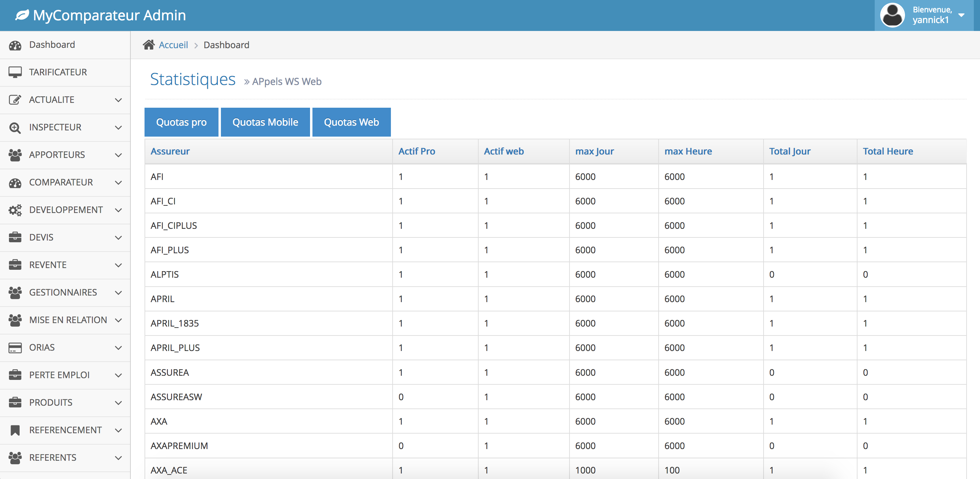The width and height of the screenshot is (980, 479).
Task: Click the DEVIS briefcase icon
Action: [15, 237]
